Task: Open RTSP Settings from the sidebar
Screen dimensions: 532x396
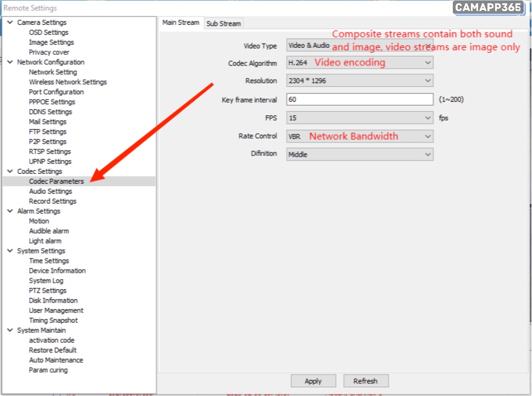Action: pyautogui.click(x=50, y=152)
